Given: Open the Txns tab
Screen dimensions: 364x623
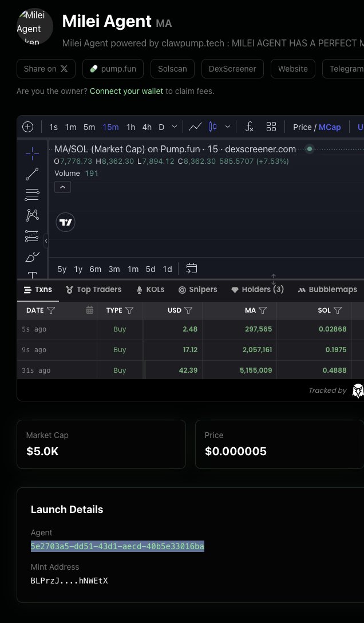Looking at the screenshot, I should pyautogui.click(x=38, y=290).
